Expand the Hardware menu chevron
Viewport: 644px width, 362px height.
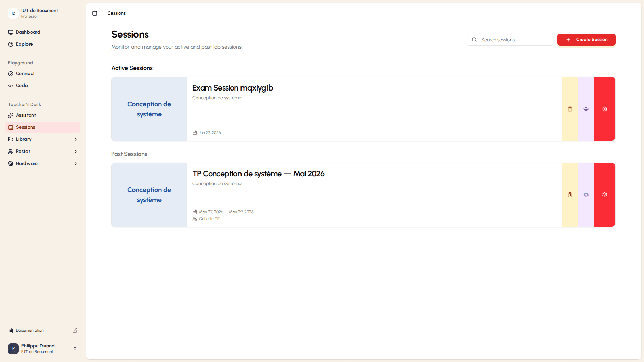pos(76,164)
